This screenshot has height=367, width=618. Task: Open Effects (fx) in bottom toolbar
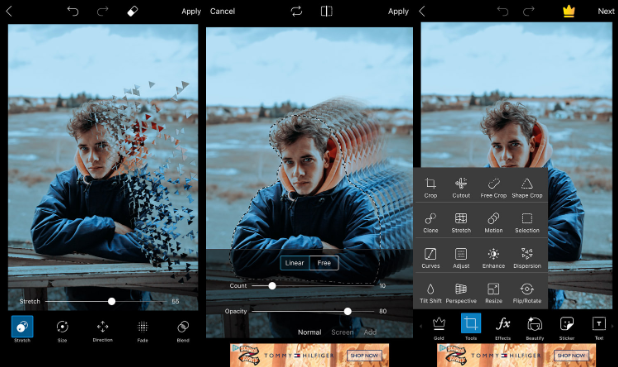(503, 328)
